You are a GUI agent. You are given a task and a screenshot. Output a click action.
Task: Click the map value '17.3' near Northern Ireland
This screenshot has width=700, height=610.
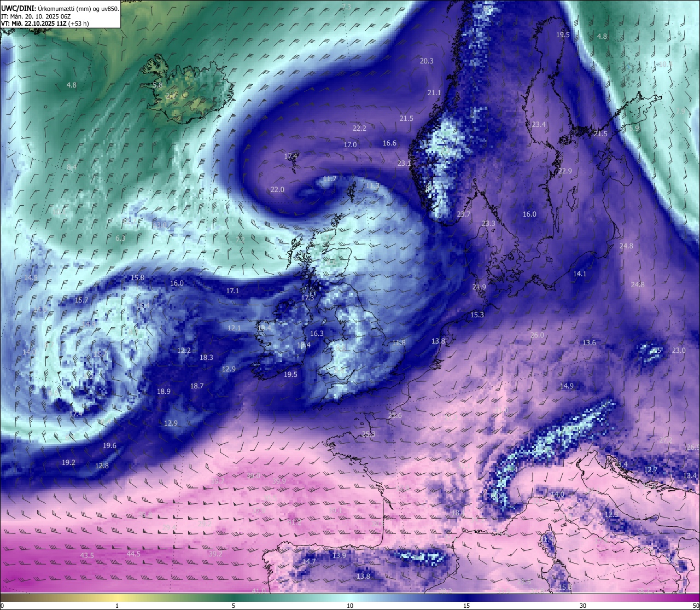point(308,298)
